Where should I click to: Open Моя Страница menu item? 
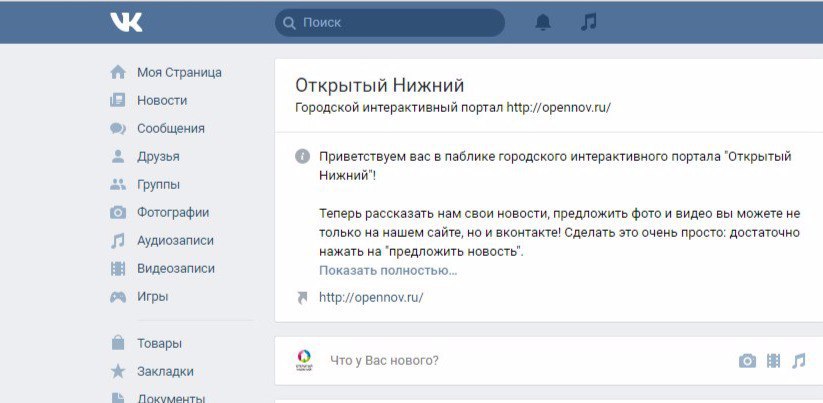179,72
